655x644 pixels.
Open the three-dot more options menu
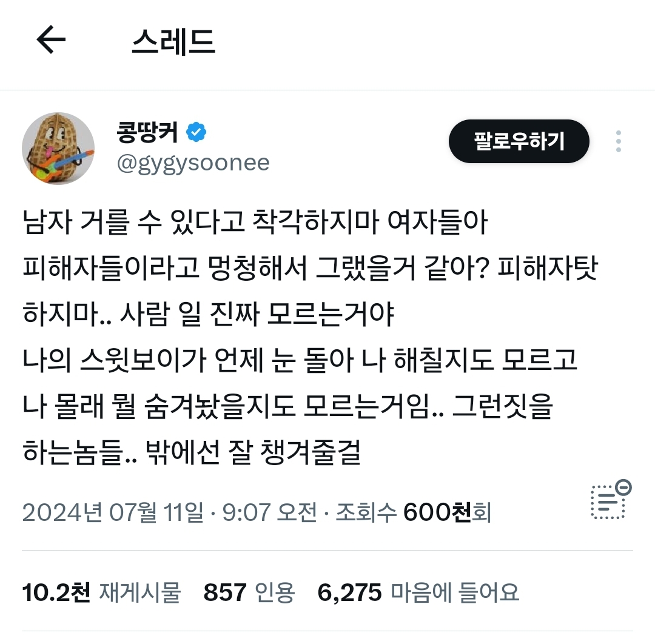(x=618, y=141)
